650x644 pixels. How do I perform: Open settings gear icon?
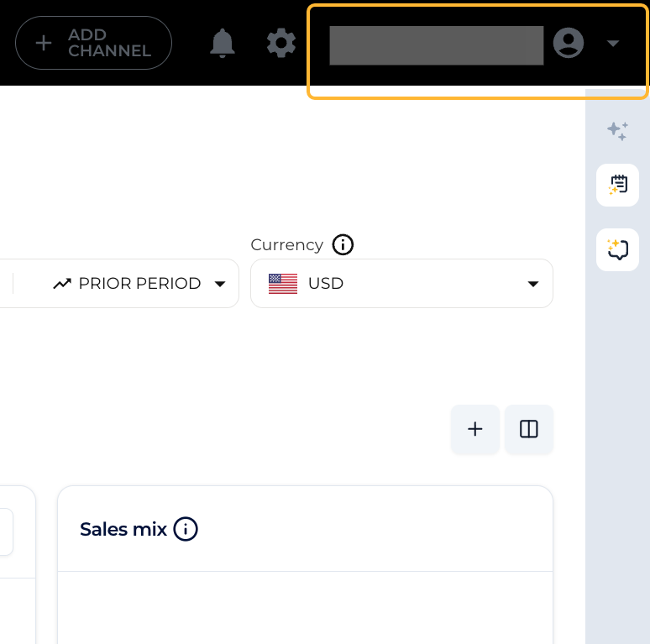coord(281,43)
